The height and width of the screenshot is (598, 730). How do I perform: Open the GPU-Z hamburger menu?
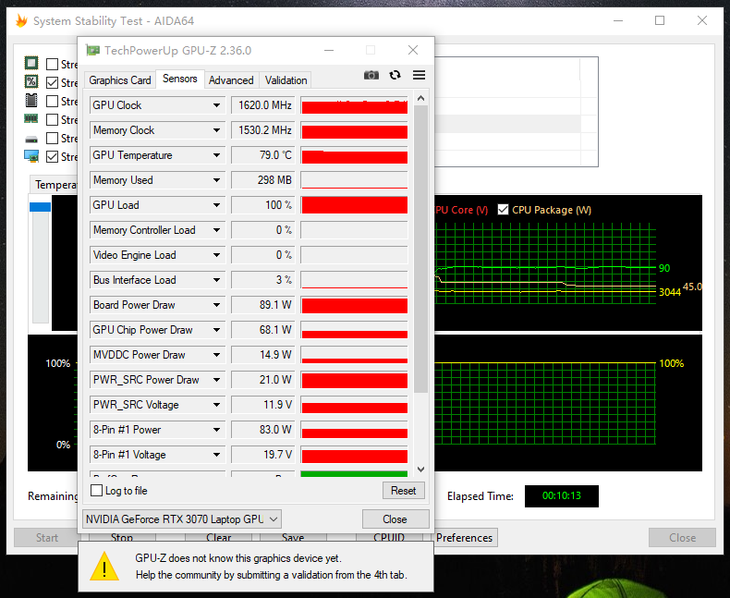[419, 75]
